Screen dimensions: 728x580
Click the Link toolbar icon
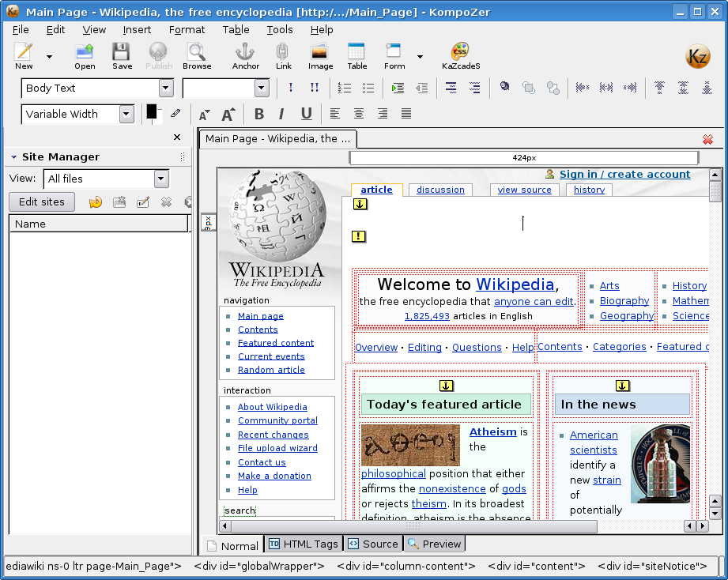(284, 55)
